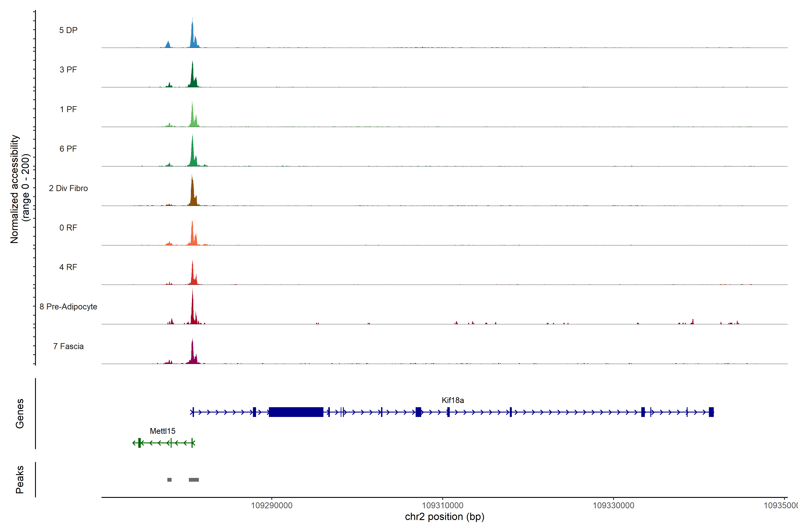
Task: Click the large Kif18a exon block
Action: pyautogui.click(x=296, y=412)
